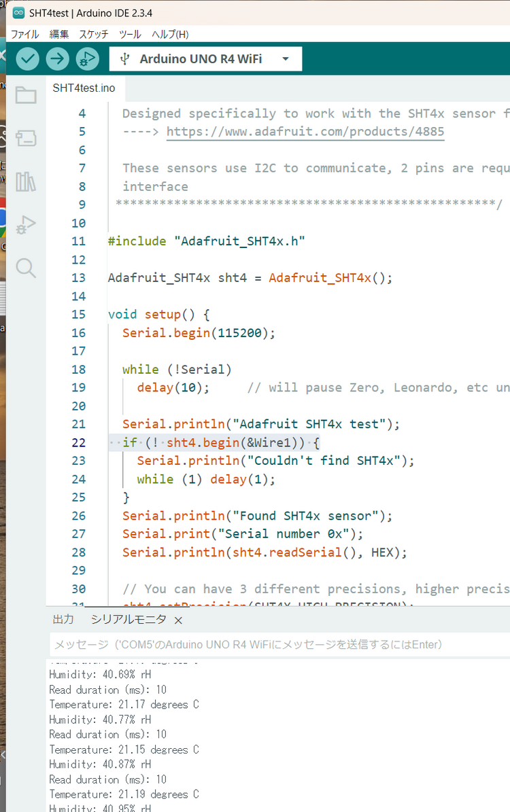Open the Debug panel in sidebar
The image size is (510, 812).
pyautogui.click(x=26, y=225)
